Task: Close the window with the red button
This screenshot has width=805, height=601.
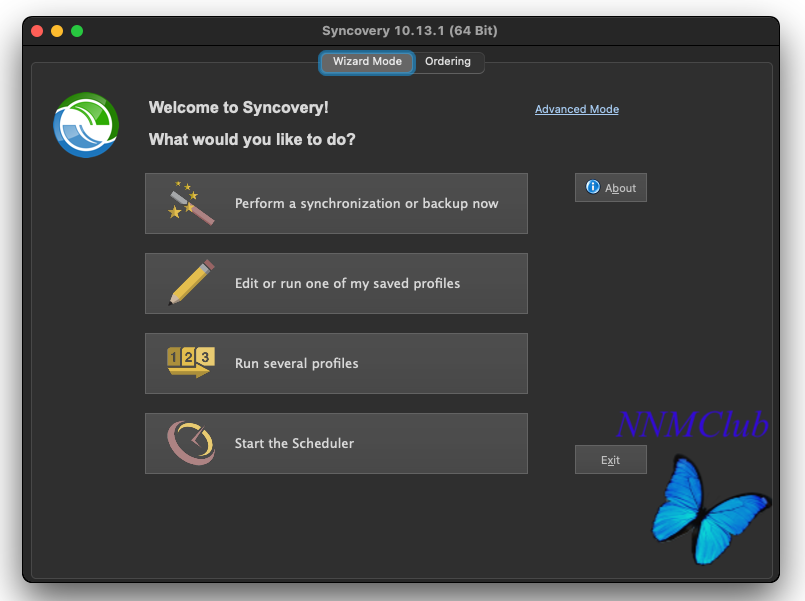Action: tap(37, 31)
